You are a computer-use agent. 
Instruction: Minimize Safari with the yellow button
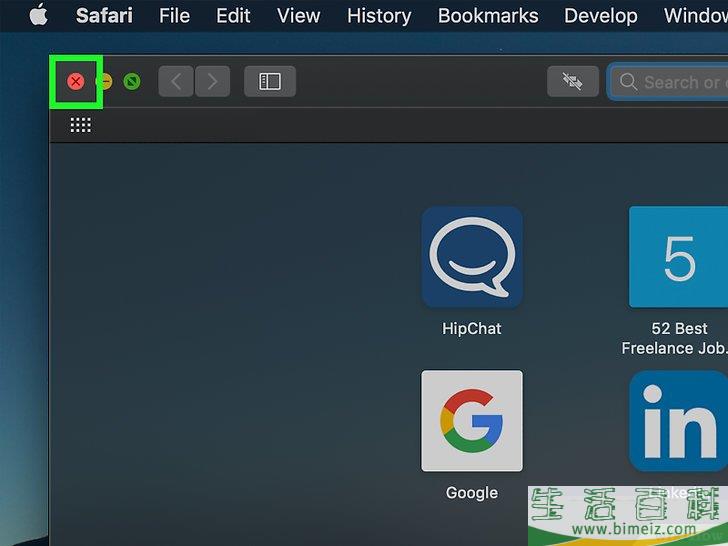105,82
